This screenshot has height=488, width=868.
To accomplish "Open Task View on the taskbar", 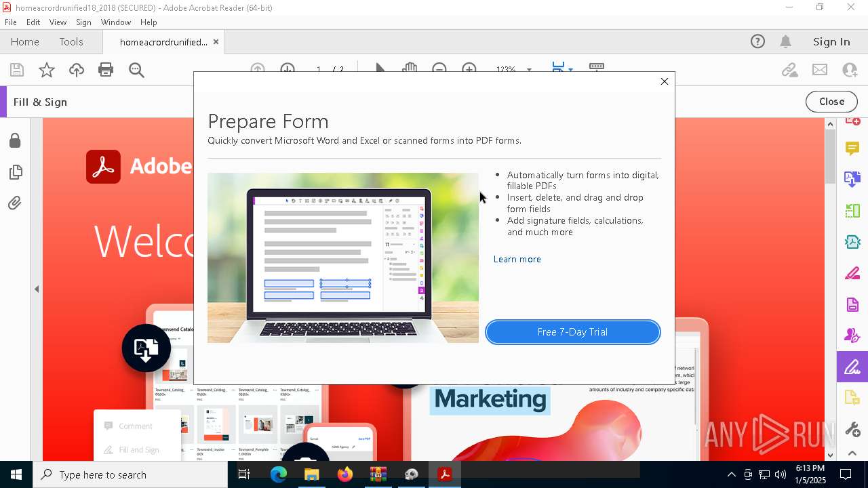I will (244, 474).
